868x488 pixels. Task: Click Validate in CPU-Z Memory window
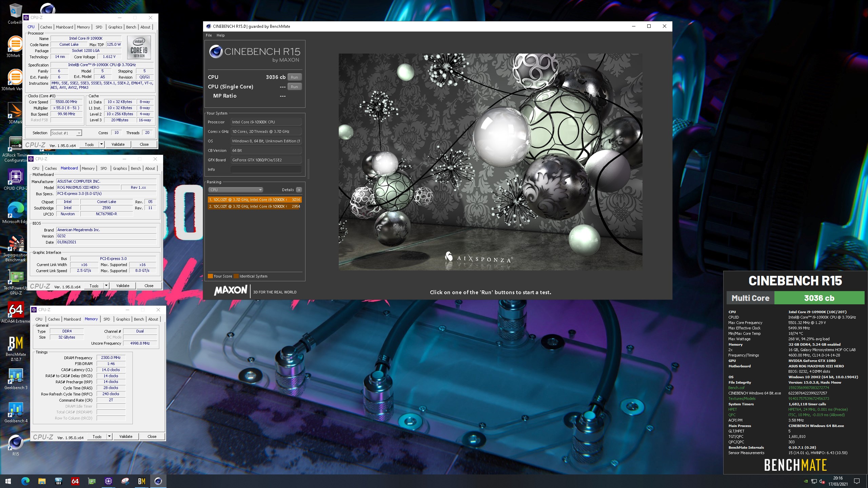tap(126, 436)
